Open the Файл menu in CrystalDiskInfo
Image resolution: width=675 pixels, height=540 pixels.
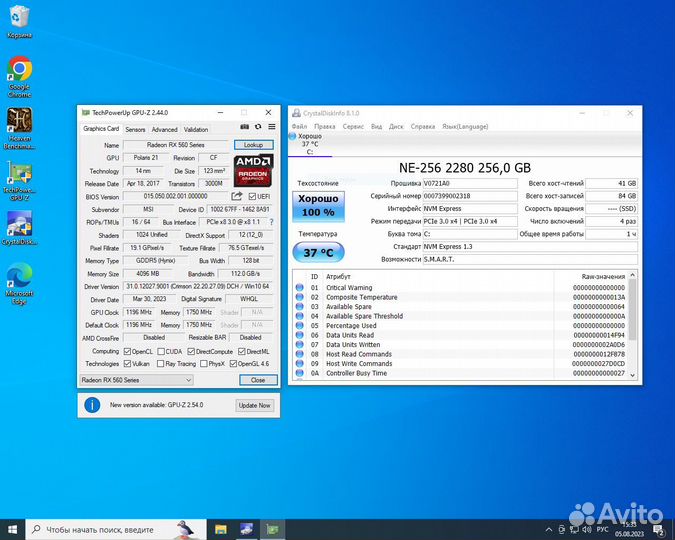coord(299,126)
